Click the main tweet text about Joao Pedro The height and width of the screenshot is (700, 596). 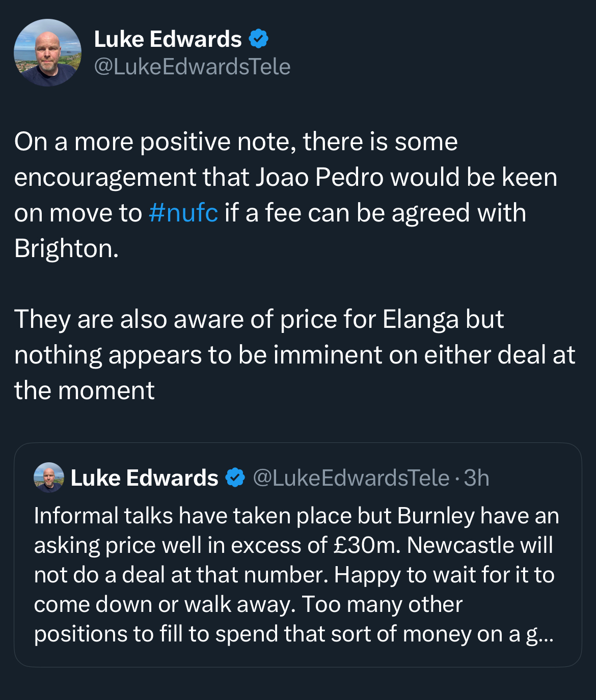coord(286,195)
